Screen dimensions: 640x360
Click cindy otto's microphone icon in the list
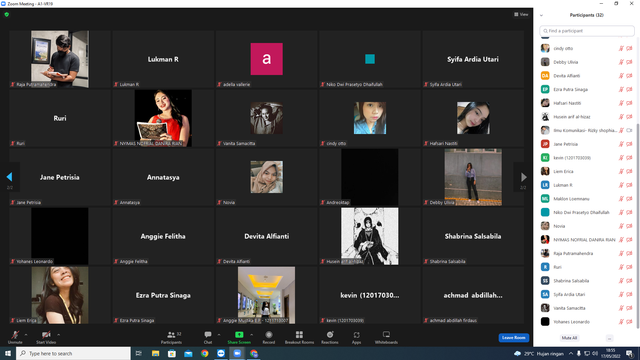tap(621, 49)
